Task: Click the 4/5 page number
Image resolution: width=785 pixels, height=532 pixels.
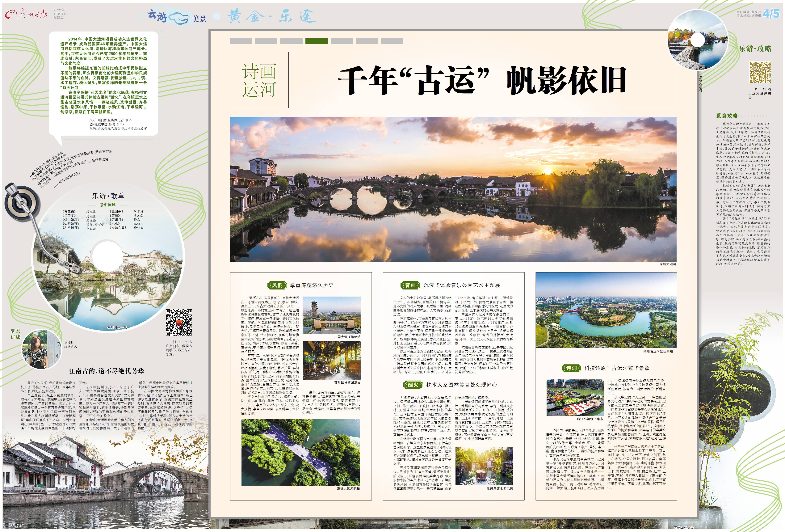Action: click(771, 14)
